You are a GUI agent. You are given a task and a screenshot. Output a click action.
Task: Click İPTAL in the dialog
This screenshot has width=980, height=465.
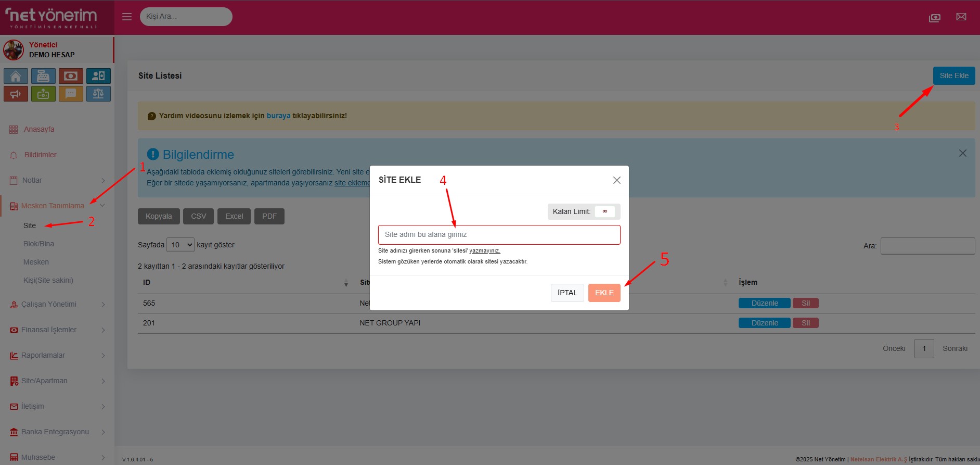pyautogui.click(x=568, y=293)
